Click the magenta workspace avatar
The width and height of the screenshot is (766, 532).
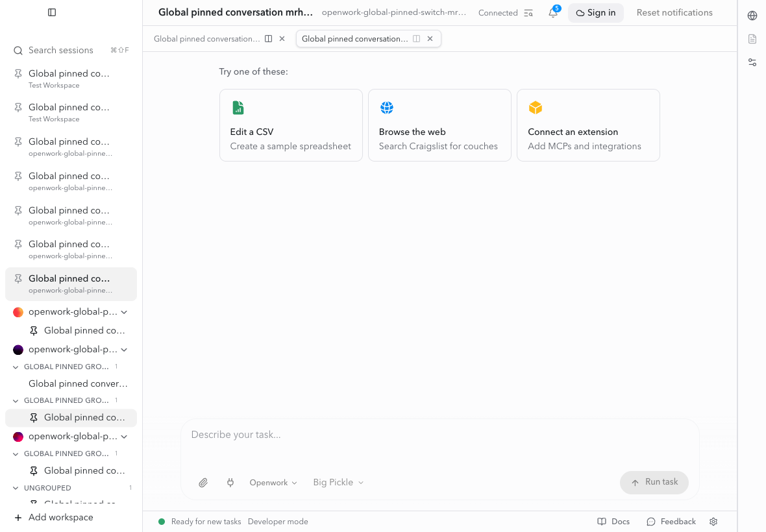(18, 437)
